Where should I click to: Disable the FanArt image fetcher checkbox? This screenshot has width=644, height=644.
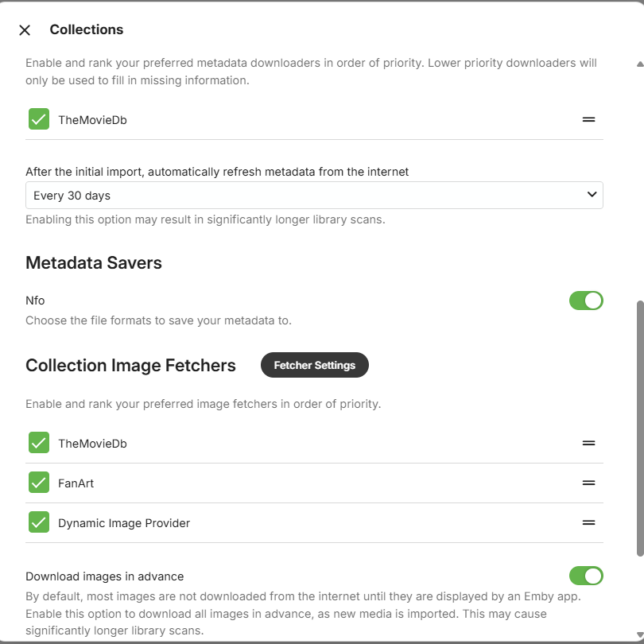click(x=39, y=483)
